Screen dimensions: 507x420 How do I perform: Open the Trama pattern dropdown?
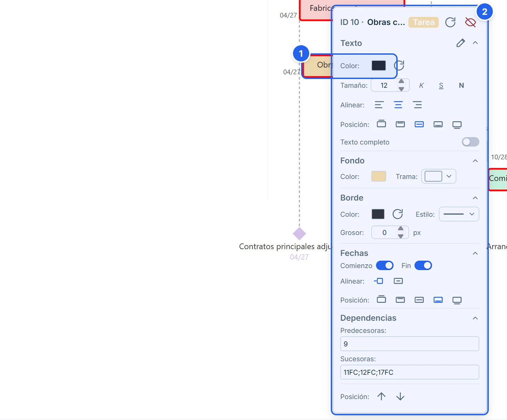tap(439, 176)
